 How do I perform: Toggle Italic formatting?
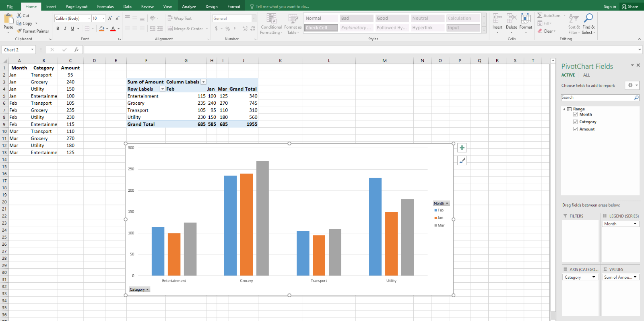coord(65,29)
